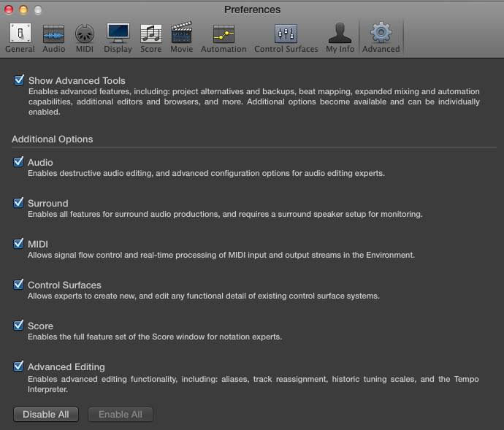Open the Control Surfaces faders icon pane

coord(286,34)
